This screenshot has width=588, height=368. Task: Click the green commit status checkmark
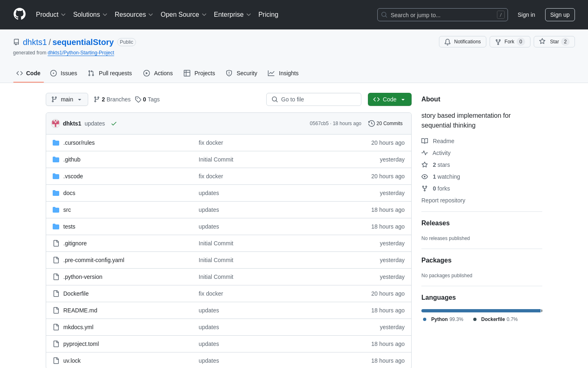coord(114,123)
